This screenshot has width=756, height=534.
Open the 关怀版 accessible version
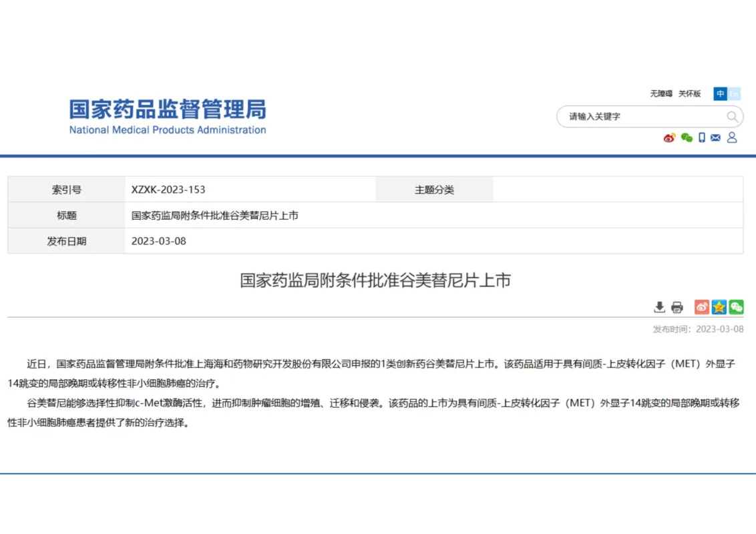click(x=690, y=94)
